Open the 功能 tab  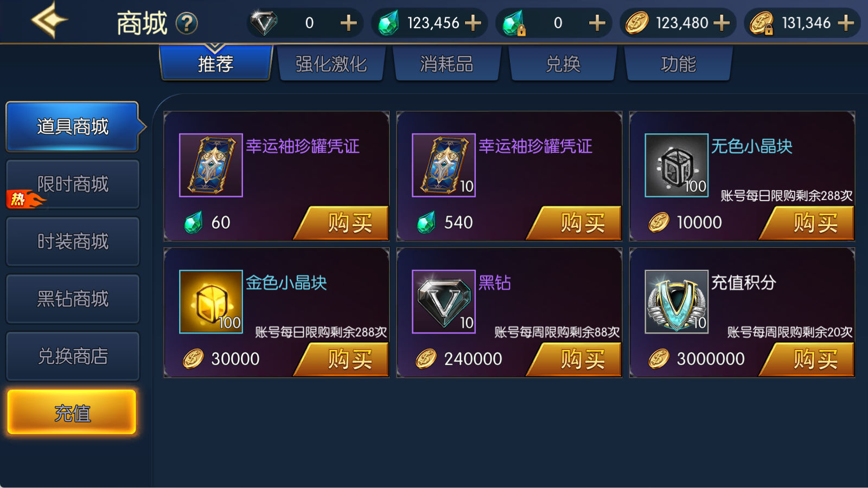point(678,63)
